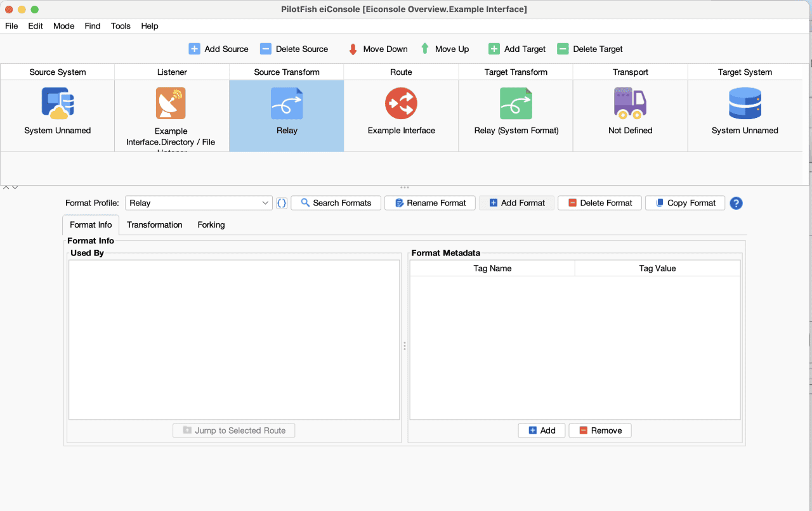Image resolution: width=812 pixels, height=511 pixels.
Task: Click the green Move Up arrow
Action: tap(425, 49)
